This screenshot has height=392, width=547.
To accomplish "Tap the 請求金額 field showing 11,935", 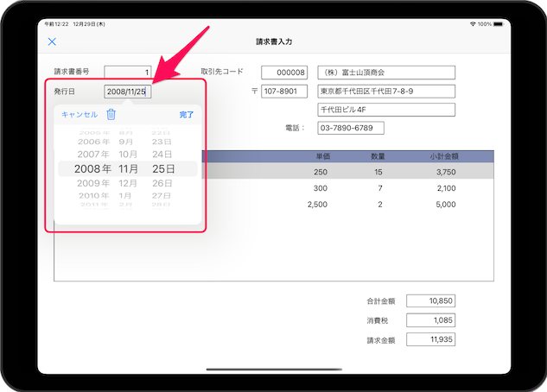I will pos(429,340).
